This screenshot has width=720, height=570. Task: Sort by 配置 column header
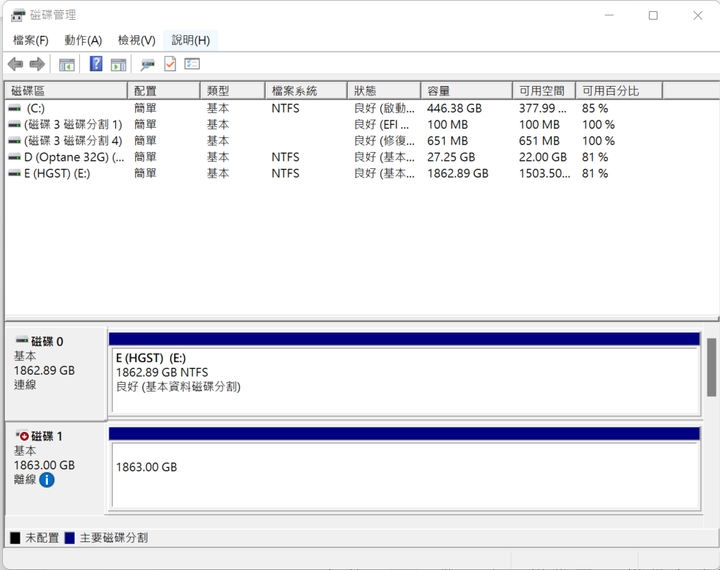coord(164,91)
